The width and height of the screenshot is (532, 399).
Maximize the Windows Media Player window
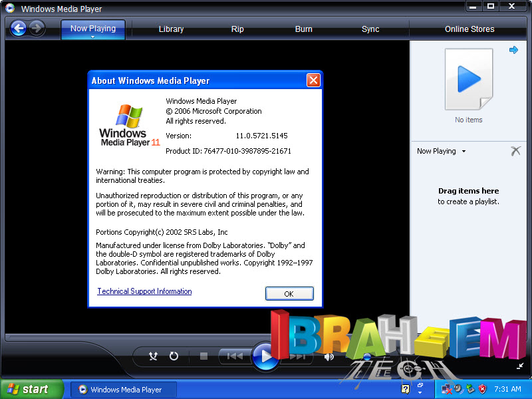[x=491, y=7]
